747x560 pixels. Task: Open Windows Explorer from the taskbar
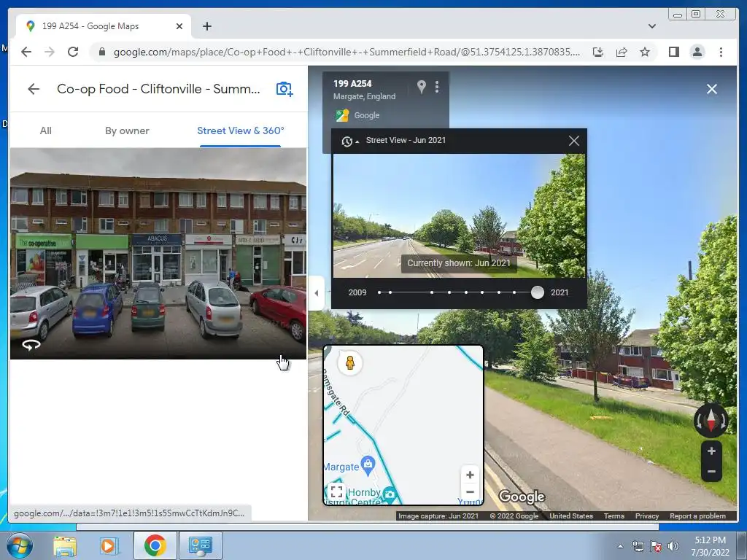click(65, 545)
